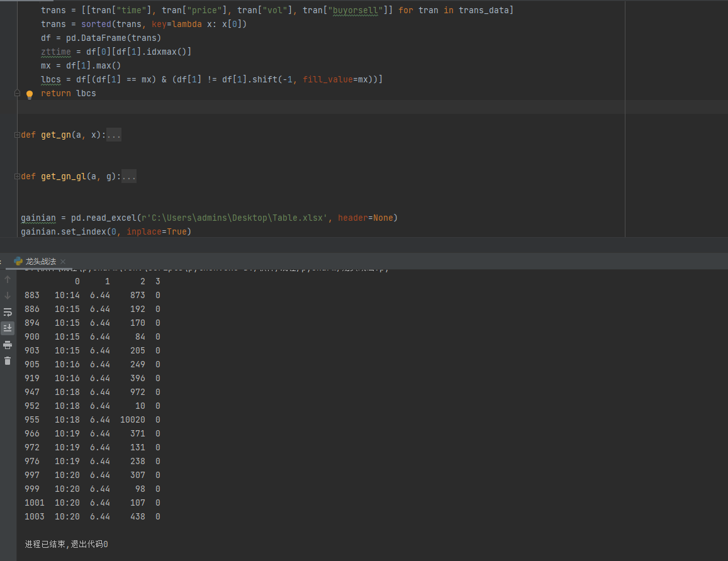Click the yellow light bulb intention icon

tap(29, 95)
